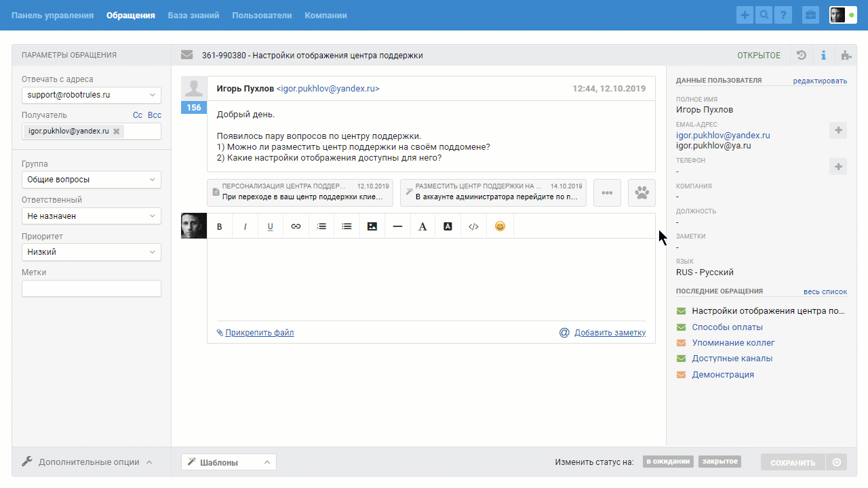868x488 pixels.
Task: Expand 'Дополнительные опции' section
Action: (x=87, y=462)
